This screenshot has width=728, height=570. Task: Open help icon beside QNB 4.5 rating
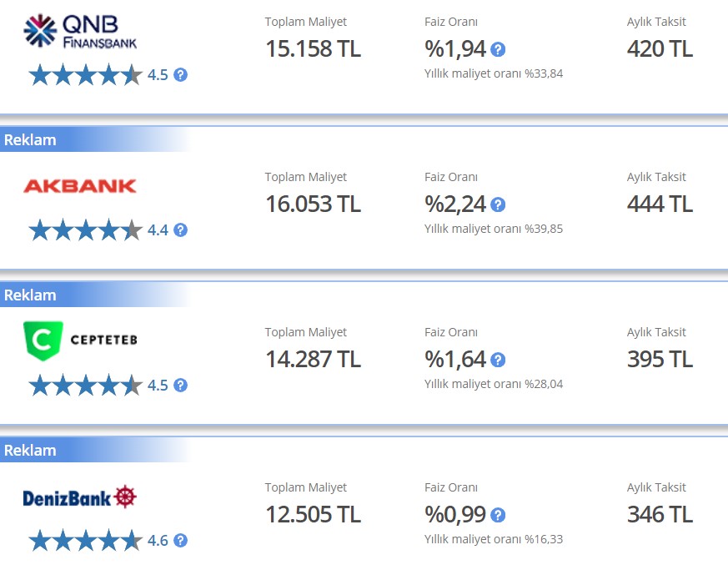point(180,75)
